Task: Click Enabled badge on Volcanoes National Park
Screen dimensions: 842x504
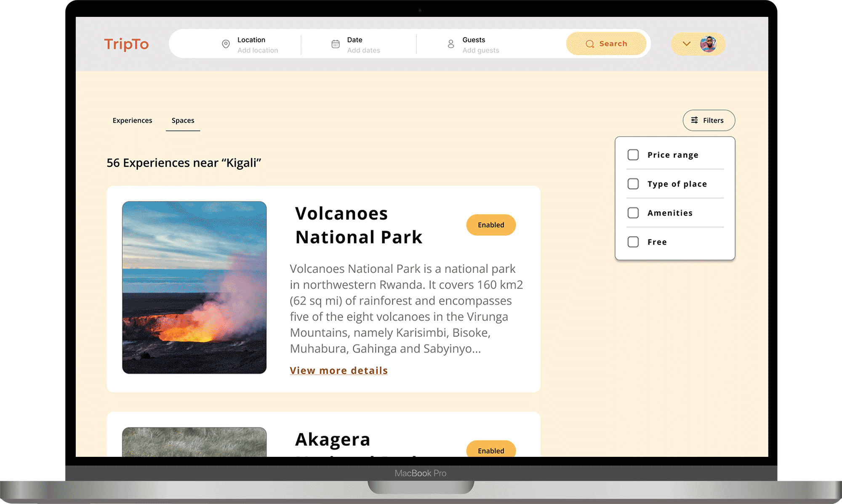Action: 491,225
